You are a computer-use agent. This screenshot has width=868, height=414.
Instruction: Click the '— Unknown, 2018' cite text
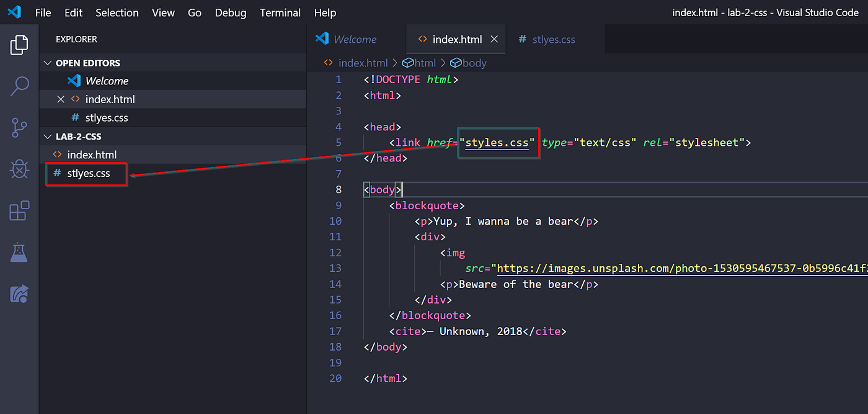click(x=475, y=331)
